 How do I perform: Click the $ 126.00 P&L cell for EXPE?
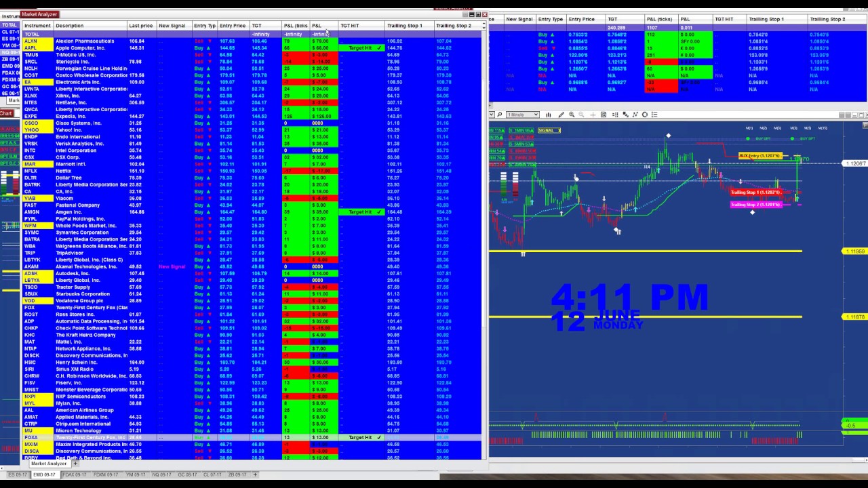pyautogui.click(x=324, y=116)
